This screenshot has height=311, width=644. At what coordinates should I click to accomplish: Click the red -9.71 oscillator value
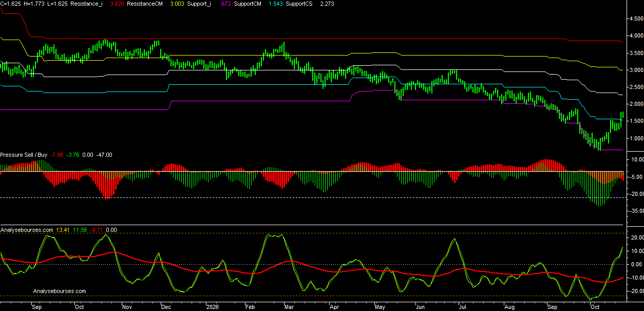click(96, 230)
